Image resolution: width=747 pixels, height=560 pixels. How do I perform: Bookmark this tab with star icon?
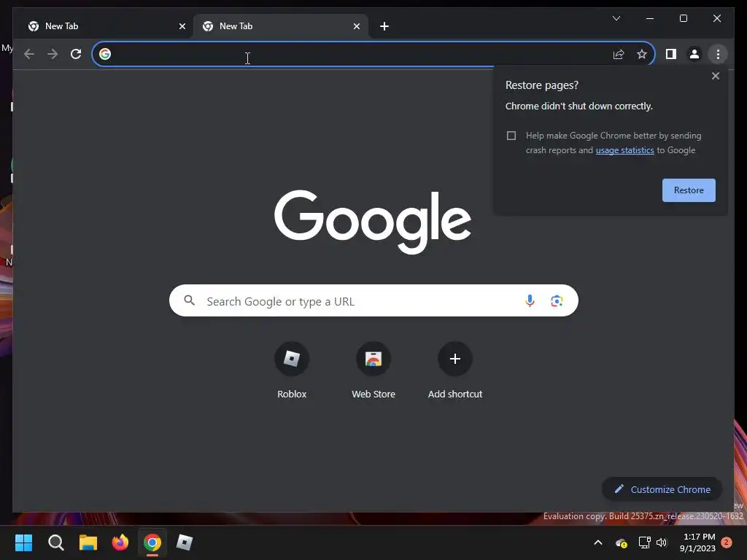[x=642, y=54]
